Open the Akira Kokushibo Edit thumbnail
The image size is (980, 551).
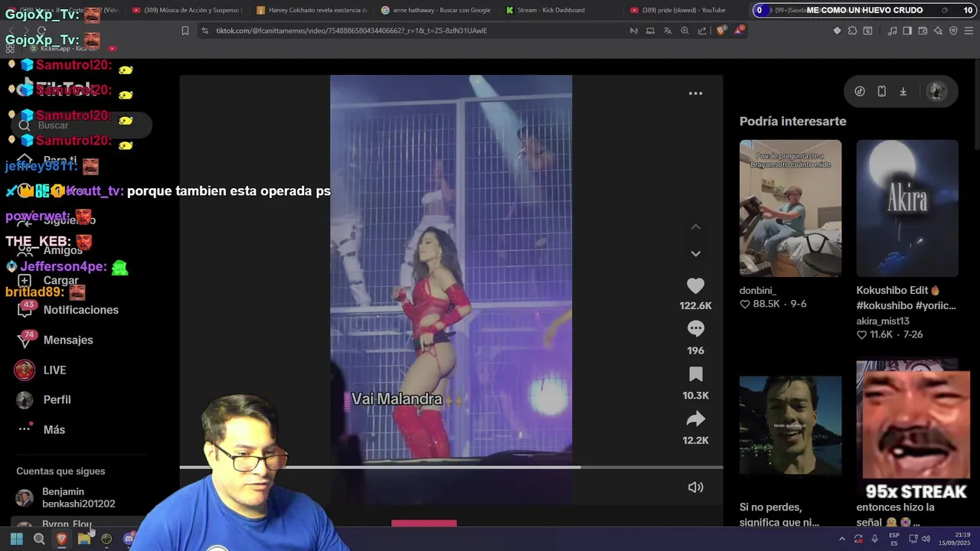pos(907,208)
